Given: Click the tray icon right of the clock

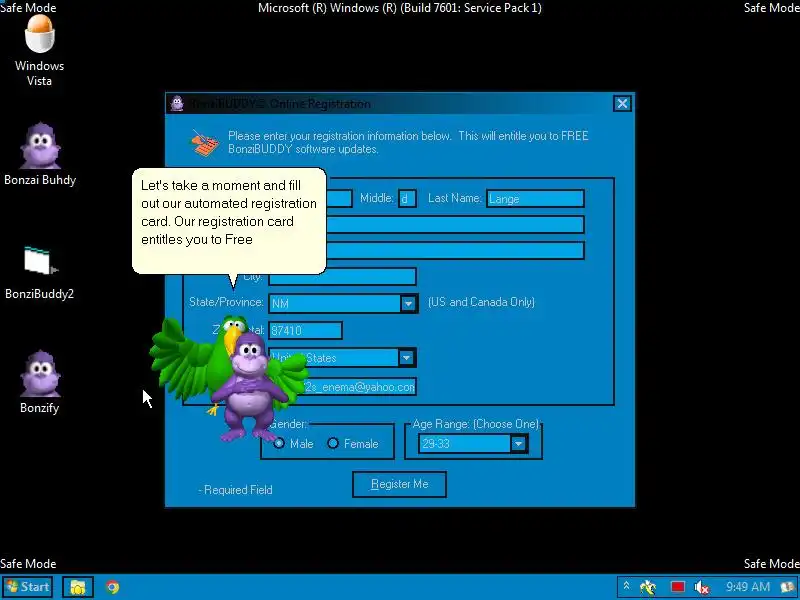Looking at the screenshot, I should [788, 587].
